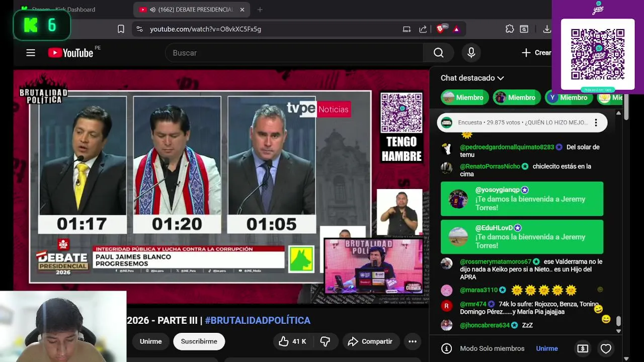
Task: Click the R avatar of rmr474
Action: coord(446,306)
